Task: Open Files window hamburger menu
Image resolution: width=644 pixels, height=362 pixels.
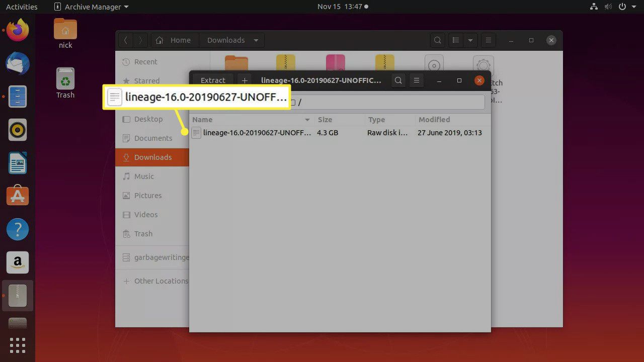Action: click(x=488, y=40)
